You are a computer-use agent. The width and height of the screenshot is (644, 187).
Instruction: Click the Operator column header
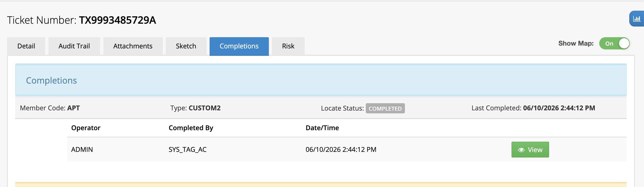86,128
